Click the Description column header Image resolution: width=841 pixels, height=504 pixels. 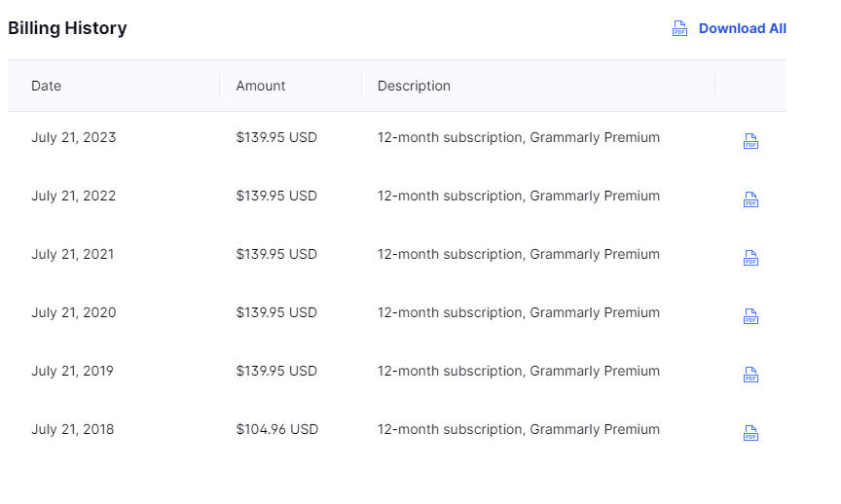[x=414, y=86]
